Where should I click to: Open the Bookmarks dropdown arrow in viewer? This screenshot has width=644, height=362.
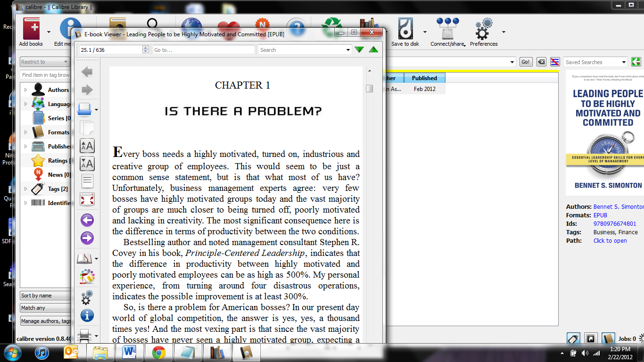pos(96,259)
